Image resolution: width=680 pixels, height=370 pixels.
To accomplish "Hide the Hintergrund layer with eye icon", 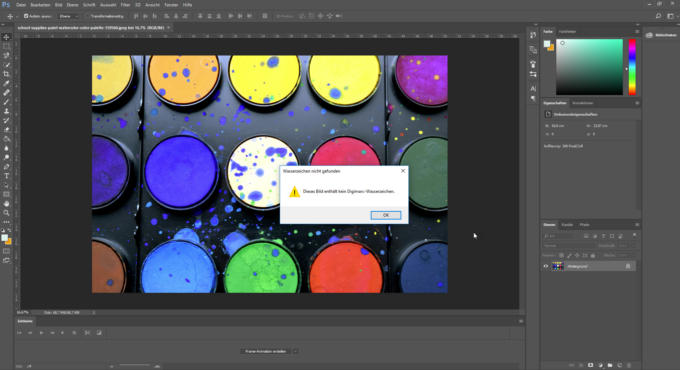I will tap(546, 266).
